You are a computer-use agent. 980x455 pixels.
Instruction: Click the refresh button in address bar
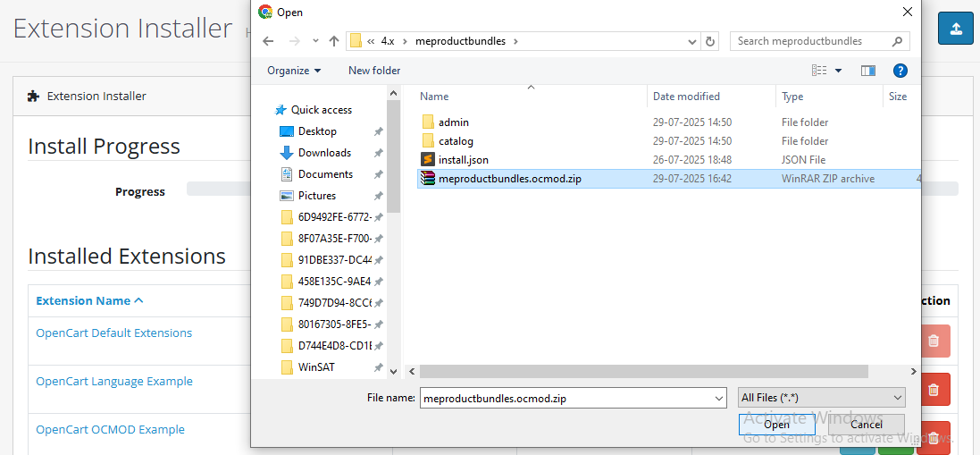(710, 41)
